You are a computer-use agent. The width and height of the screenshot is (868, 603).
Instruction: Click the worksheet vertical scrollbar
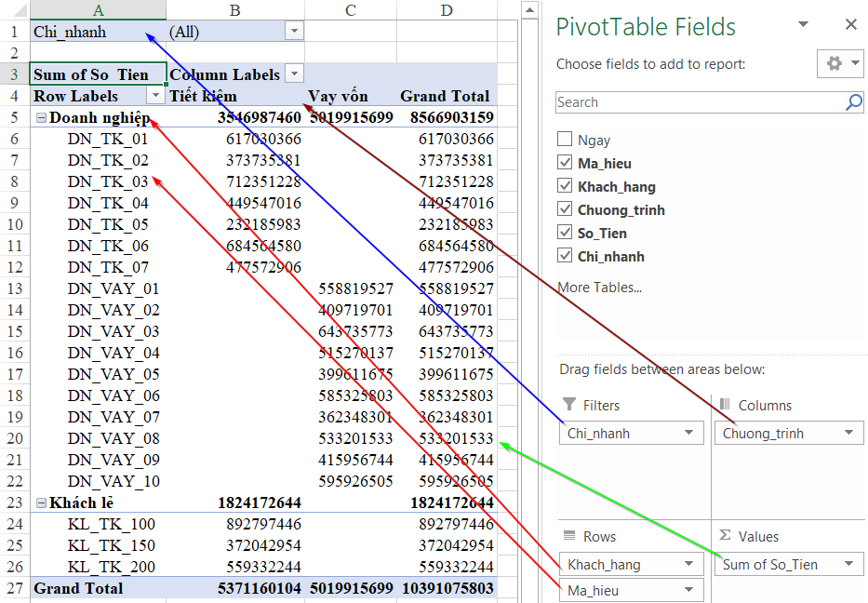pos(529,279)
